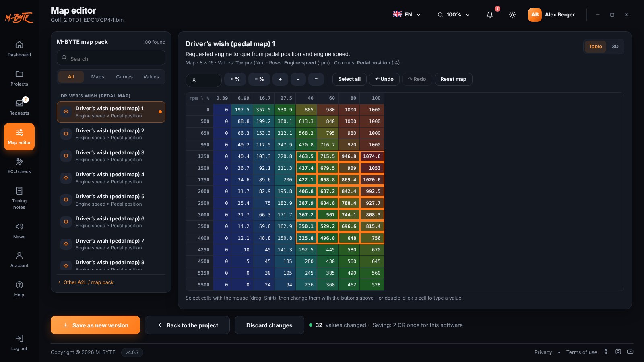Select Driver's wish (pedal map) 3
Viewport: 644px width, 362px height.
pos(111,156)
